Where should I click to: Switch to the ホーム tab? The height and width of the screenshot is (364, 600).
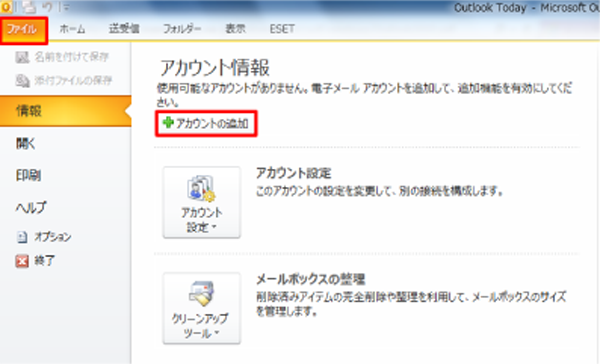pos(72,29)
